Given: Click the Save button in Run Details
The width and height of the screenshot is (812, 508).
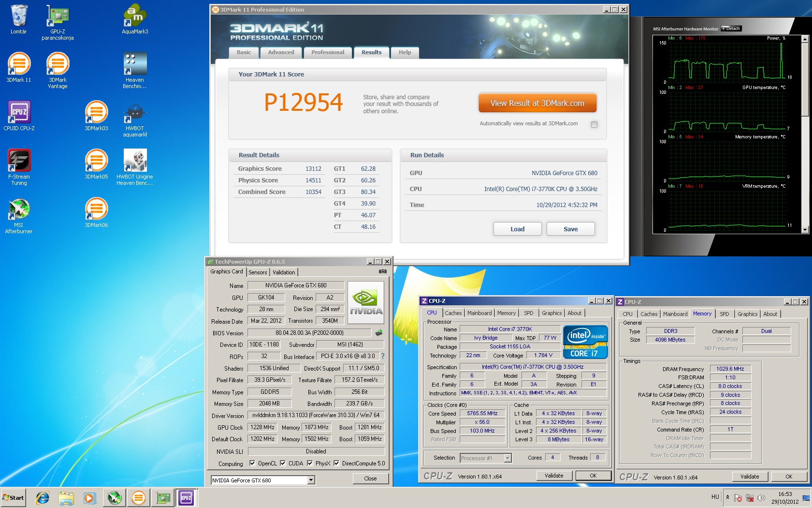Looking at the screenshot, I should tap(570, 229).
